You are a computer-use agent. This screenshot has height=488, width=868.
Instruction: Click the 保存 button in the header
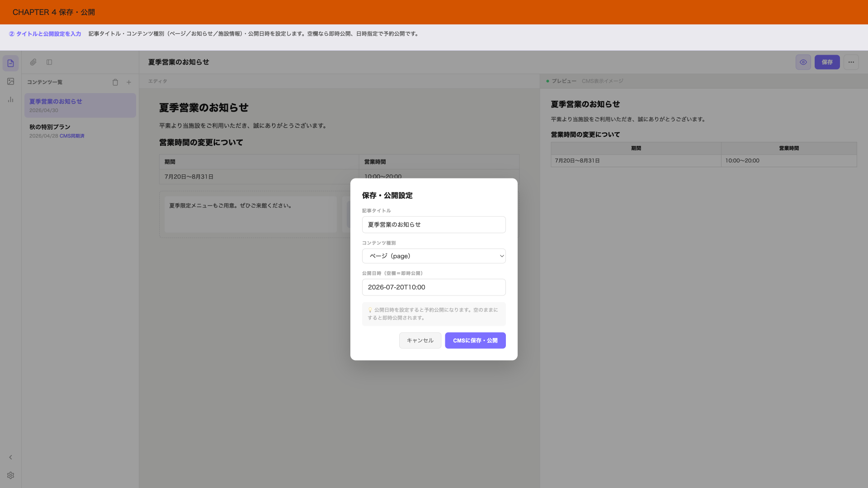click(827, 62)
